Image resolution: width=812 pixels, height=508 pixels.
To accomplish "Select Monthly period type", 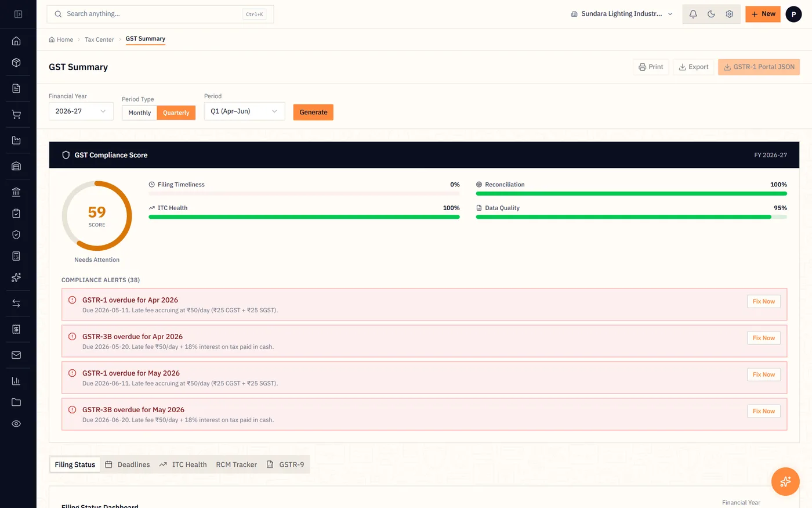I will pyautogui.click(x=139, y=113).
